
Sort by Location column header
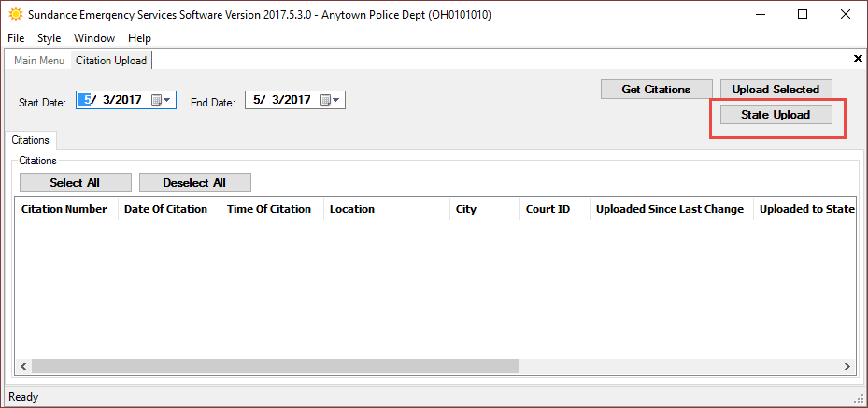[x=387, y=209]
